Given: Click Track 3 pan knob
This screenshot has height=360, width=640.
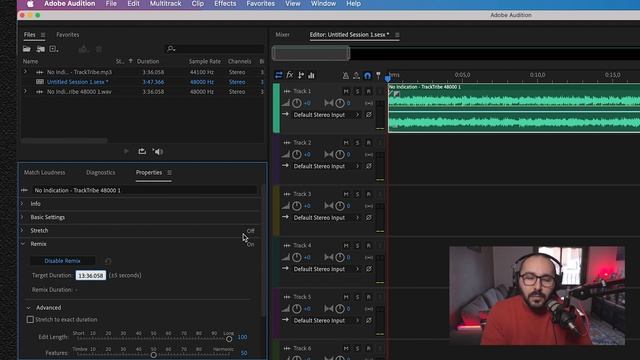Looking at the screenshot, I should (340, 206).
